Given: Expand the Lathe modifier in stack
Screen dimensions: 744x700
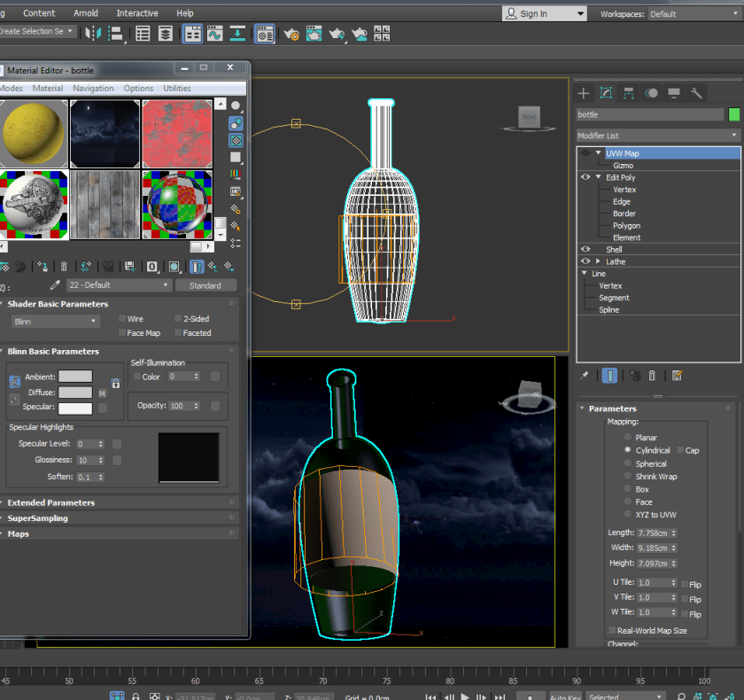Looking at the screenshot, I should point(598,261).
